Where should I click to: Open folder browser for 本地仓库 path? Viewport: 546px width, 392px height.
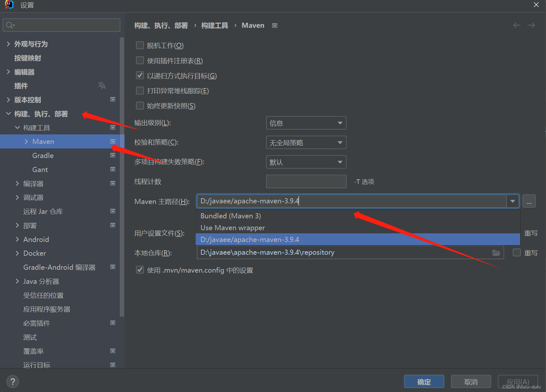pyautogui.click(x=496, y=253)
